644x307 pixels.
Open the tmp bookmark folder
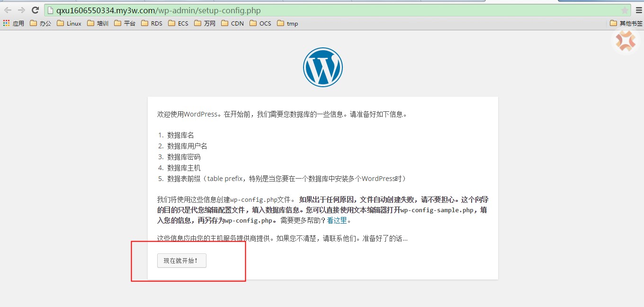pyautogui.click(x=287, y=23)
